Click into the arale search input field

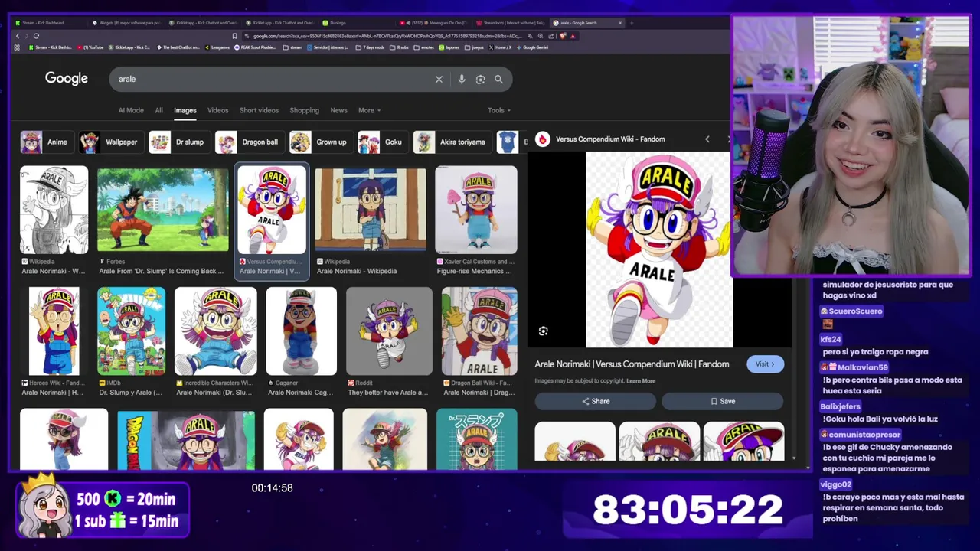(x=272, y=80)
